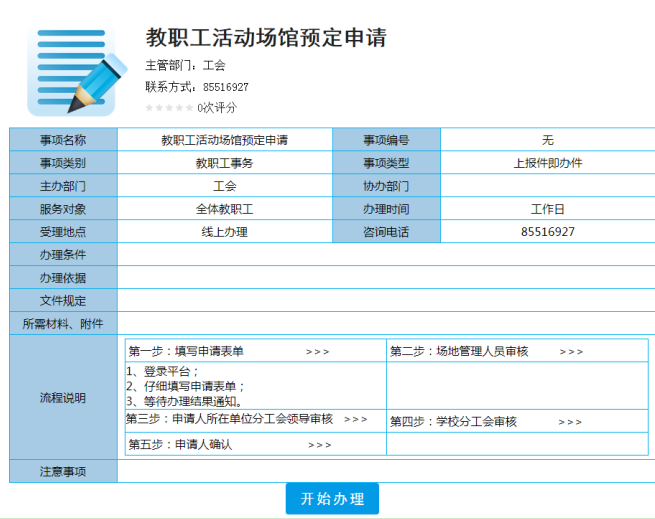Select the 线上办理 location cell

(x=224, y=232)
